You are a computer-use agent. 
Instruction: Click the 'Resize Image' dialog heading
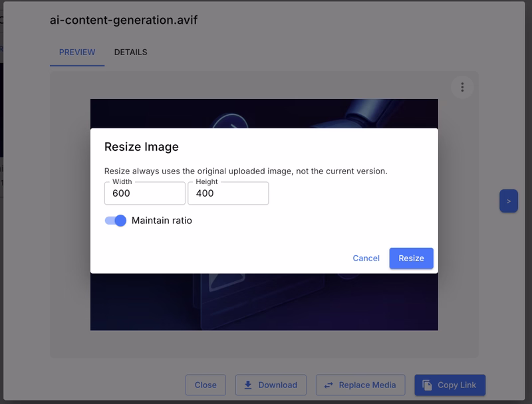point(142,147)
